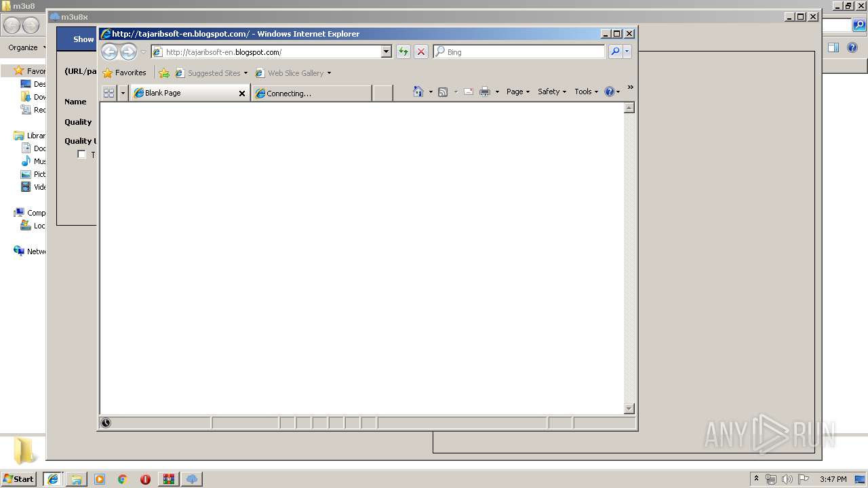Open a new tab

tap(382, 93)
